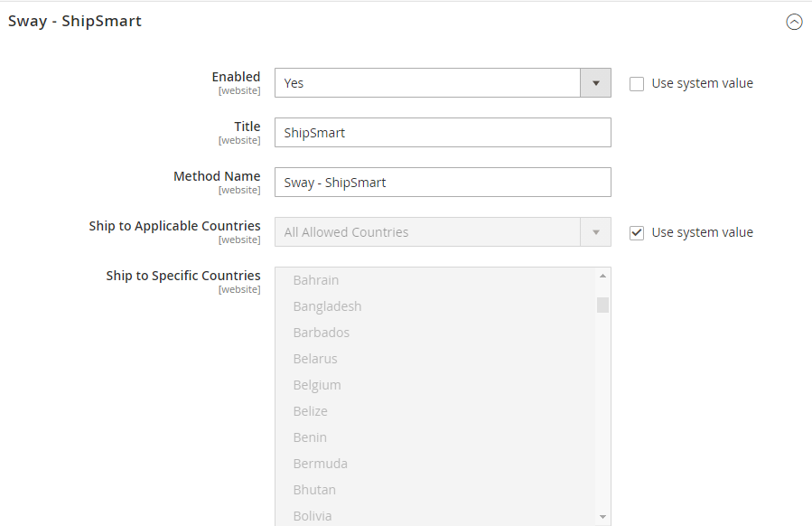The height and width of the screenshot is (526, 812).
Task: Click the countries list scrollbar thumb
Action: pos(602,305)
